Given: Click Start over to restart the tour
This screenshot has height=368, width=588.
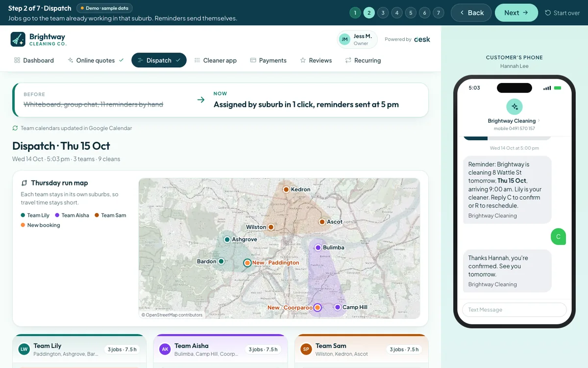Looking at the screenshot, I should tap(563, 13).
